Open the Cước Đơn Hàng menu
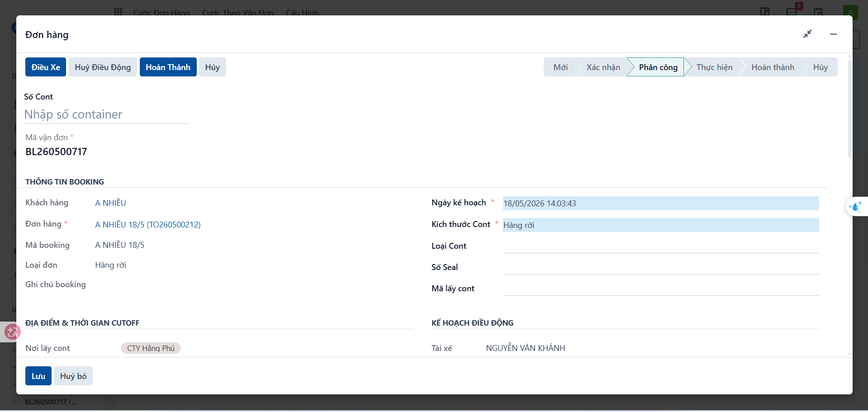868x412 pixels. pos(161,12)
